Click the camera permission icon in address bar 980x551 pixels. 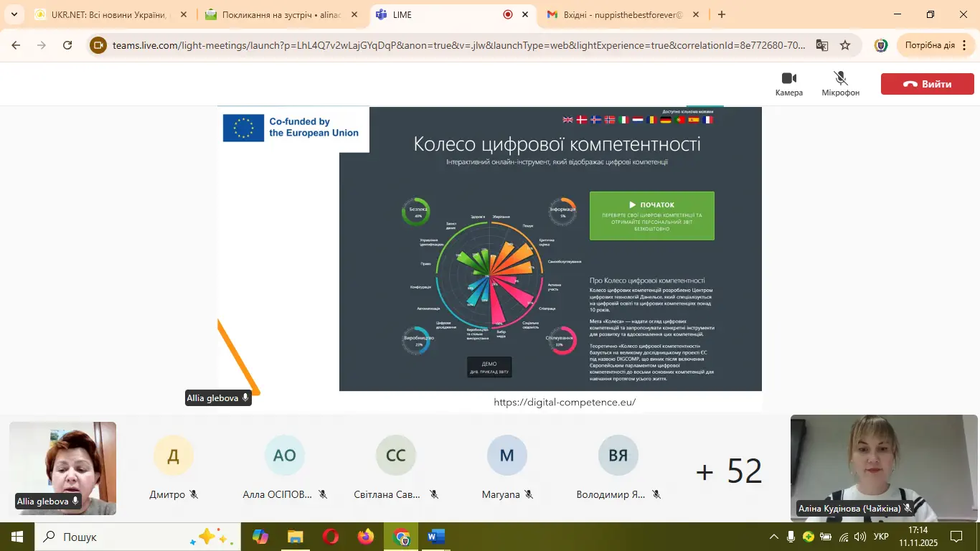coord(98,45)
